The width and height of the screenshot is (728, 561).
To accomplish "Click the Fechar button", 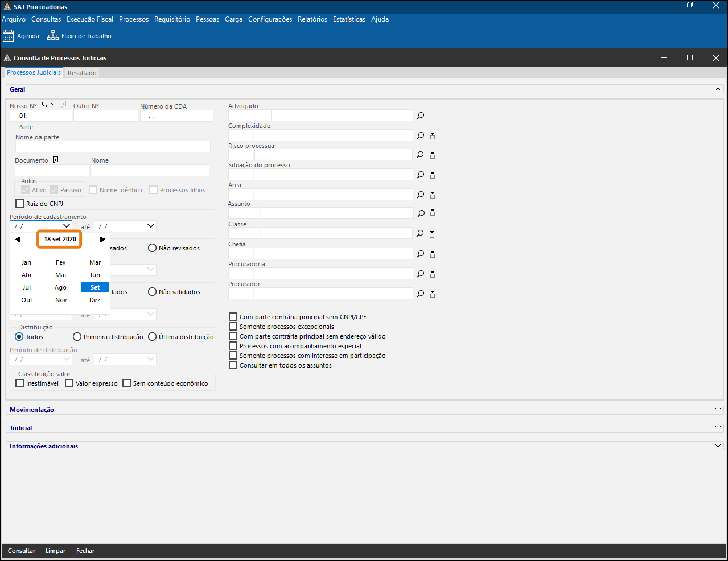I will [x=85, y=551].
